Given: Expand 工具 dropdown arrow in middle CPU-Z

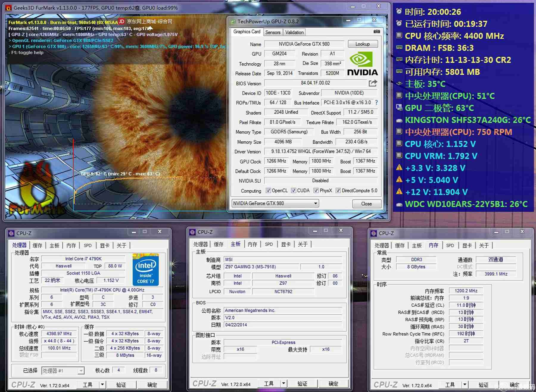Looking at the screenshot, I should (283, 383).
